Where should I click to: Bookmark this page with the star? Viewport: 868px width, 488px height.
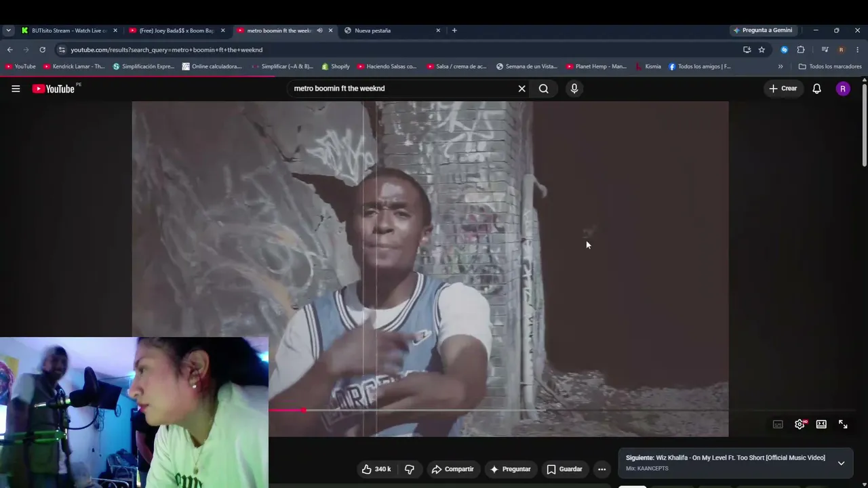(762, 49)
